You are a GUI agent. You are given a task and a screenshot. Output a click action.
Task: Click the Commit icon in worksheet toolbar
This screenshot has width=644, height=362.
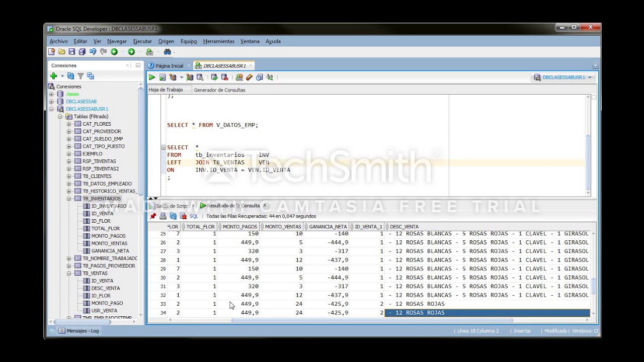coord(214,77)
